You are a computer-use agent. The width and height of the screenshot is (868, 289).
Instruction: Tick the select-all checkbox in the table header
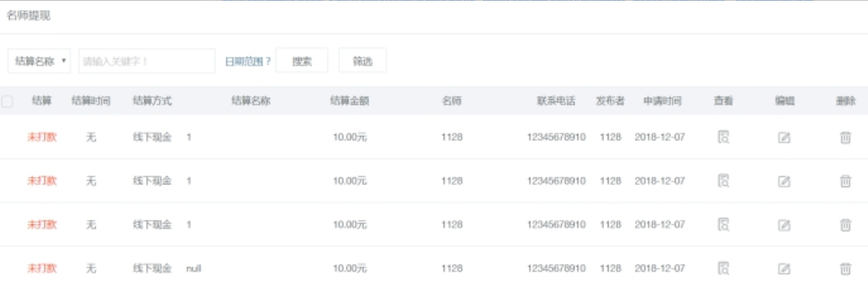(x=7, y=101)
